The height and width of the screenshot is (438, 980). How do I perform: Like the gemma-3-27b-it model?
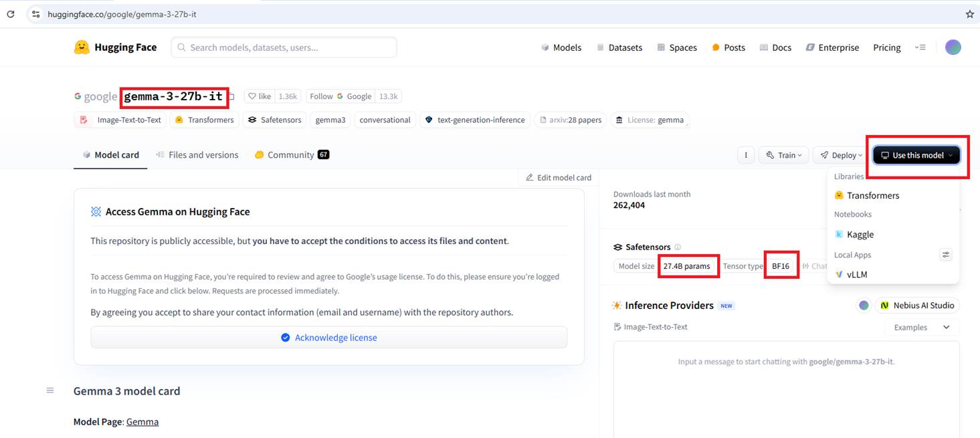(x=260, y=96)
